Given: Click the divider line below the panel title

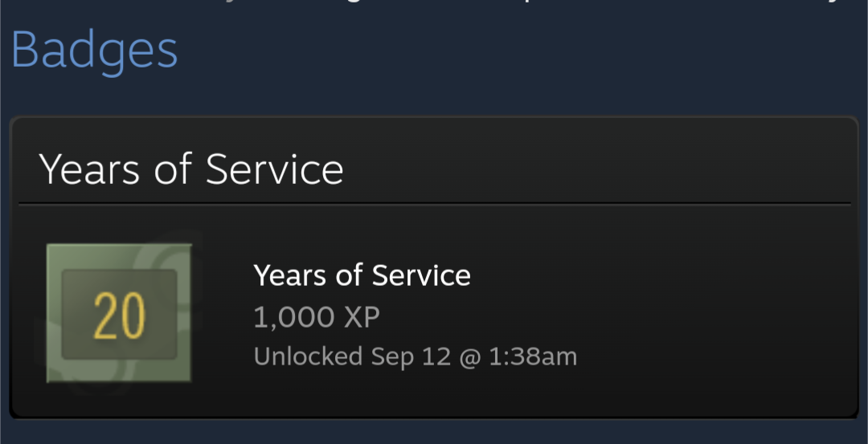Looking at the screenshot, I should click(x=434, y=203).
